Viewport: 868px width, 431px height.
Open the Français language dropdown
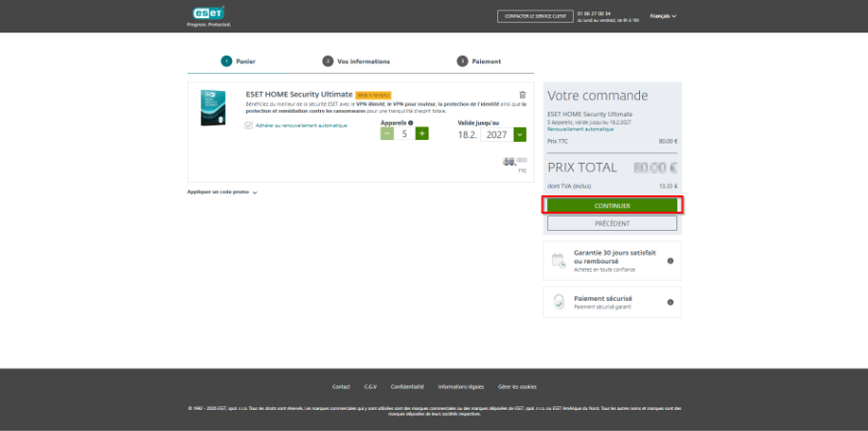coord(663,16)
